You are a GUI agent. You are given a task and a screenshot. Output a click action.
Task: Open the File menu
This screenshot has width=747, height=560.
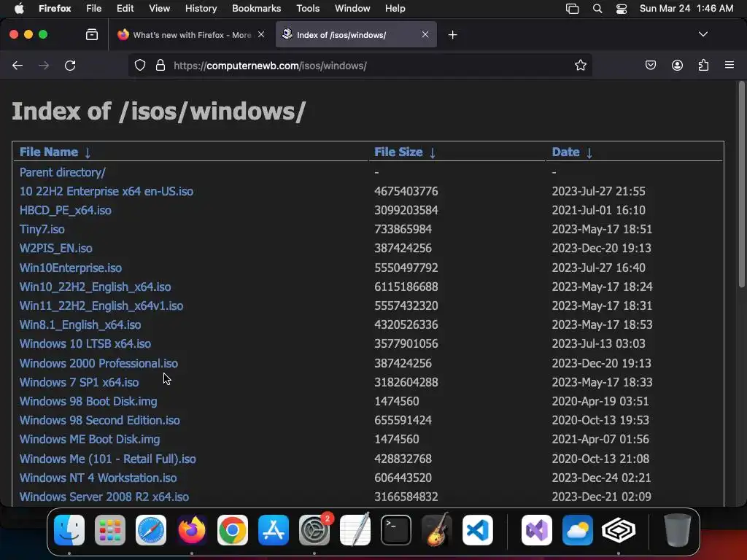[93, 9]
